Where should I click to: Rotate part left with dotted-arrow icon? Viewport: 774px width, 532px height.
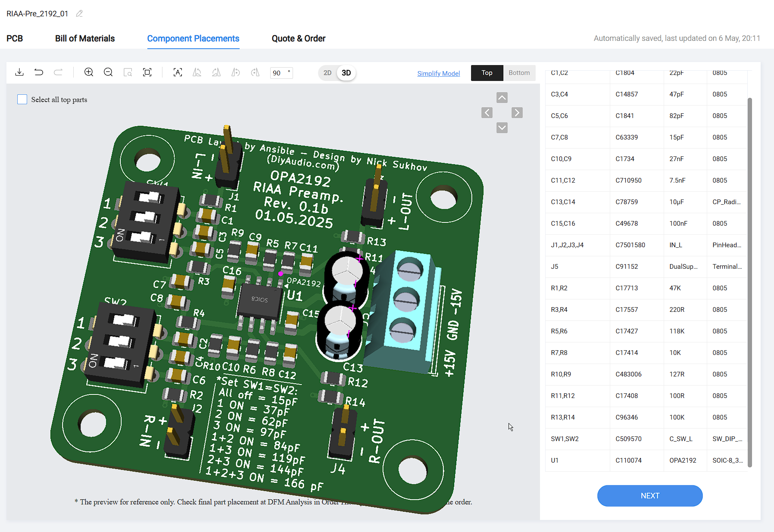(x=236, y=72)
